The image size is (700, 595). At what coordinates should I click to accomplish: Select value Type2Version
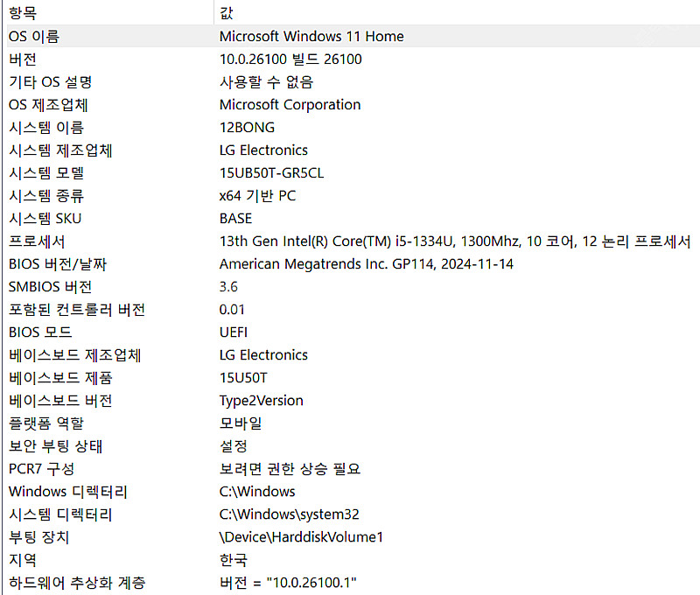262,401
